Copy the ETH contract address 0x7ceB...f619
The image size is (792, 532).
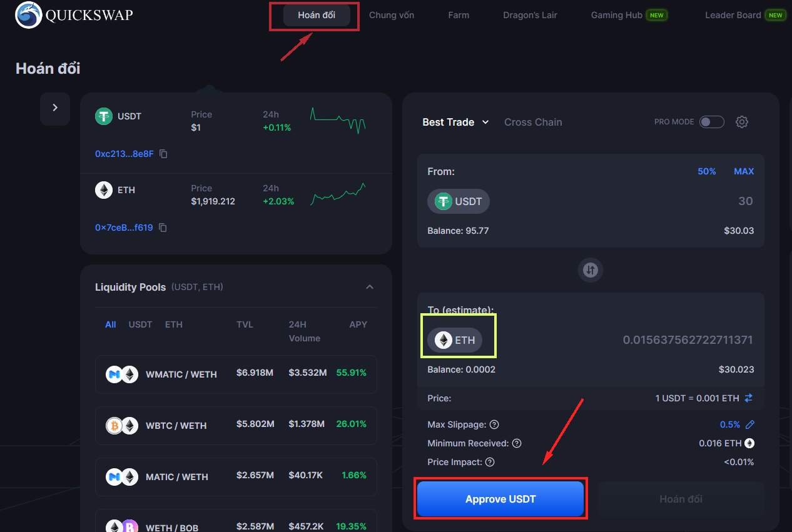163,228
